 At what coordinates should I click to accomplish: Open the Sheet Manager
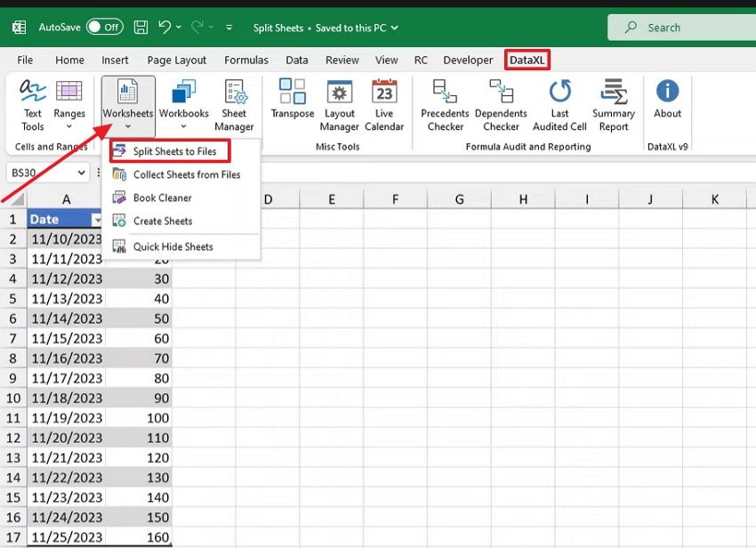(234, 104)
